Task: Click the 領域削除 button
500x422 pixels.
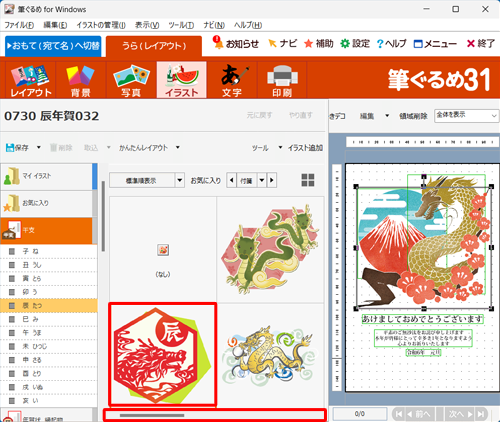Action: [413, 116]
